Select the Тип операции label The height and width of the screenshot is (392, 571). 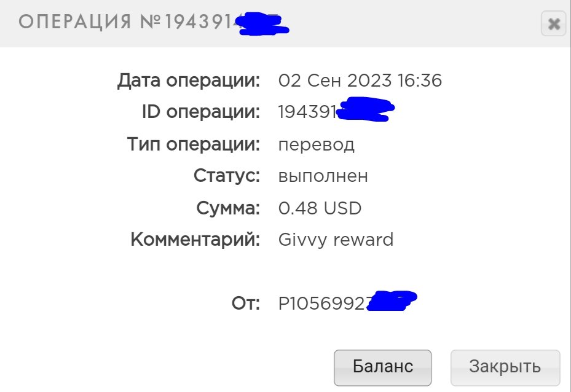click(x=194, y=144)
